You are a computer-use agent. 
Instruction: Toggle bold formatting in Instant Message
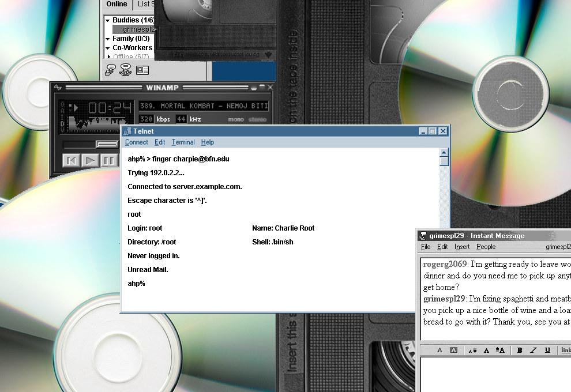(519, 350)
